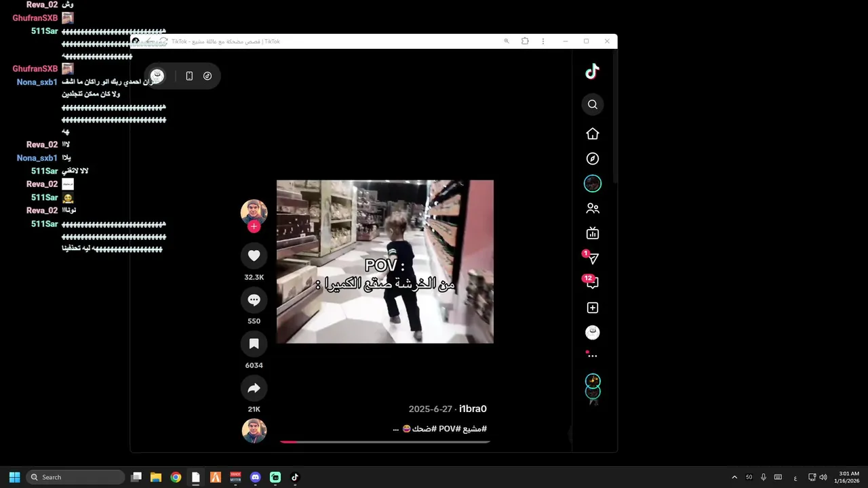868x488 pixels.
Task: Share the video with the arrow
Action: coord(254,388)
